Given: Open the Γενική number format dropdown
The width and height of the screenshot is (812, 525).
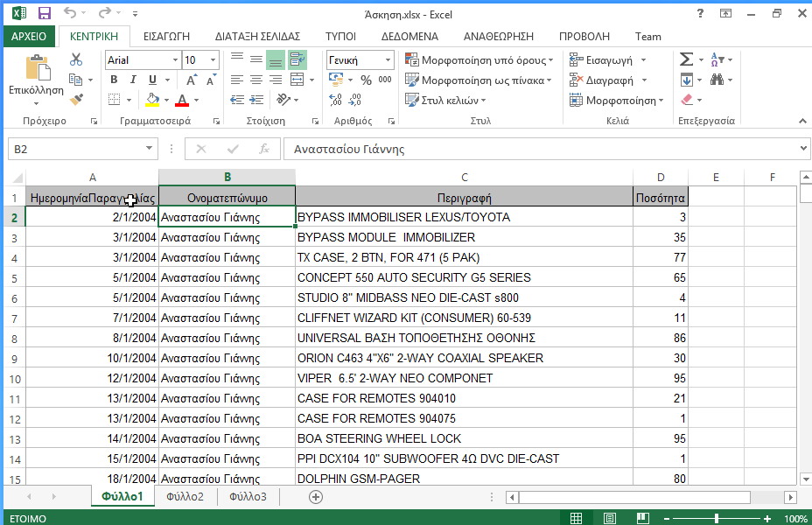Looking at the screenshot, I should (x=388, y=60).
